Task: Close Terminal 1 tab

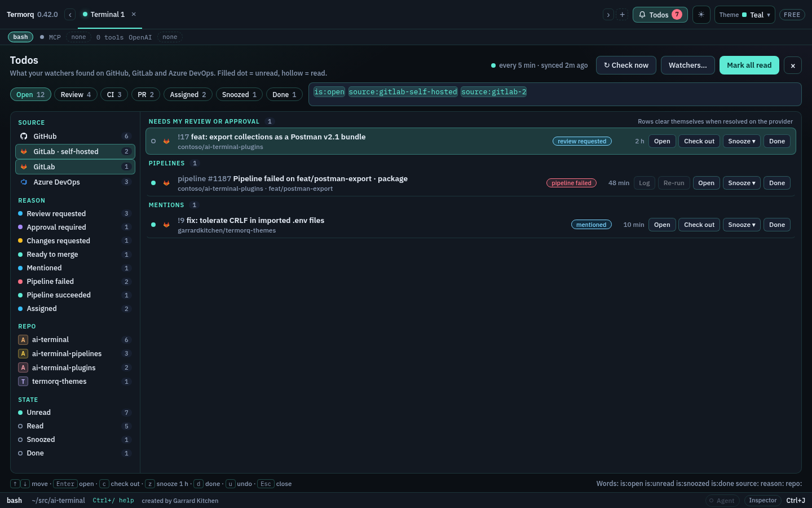Action: (134, 14)
